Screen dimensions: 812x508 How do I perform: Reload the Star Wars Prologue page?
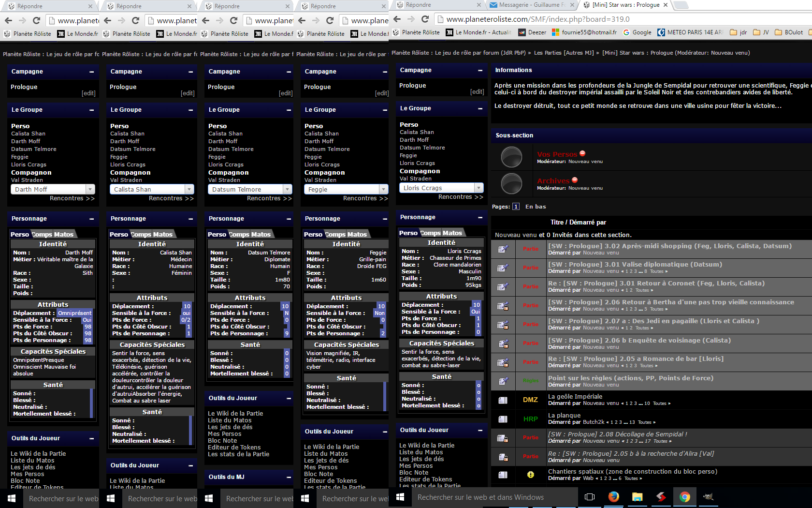425,19
